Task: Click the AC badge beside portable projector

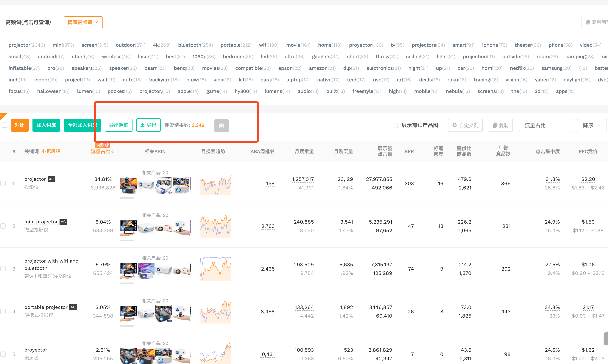Action: [x=73, y=307]
